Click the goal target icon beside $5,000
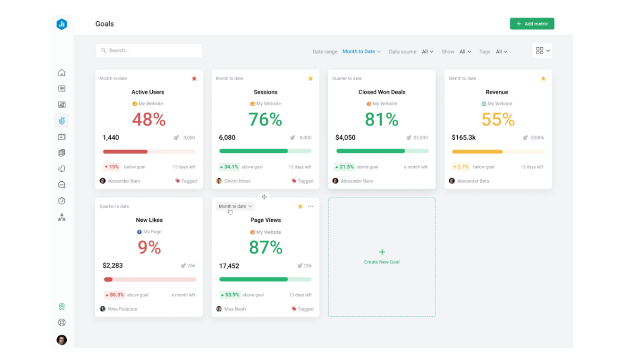The height and width of the screenshot is (362, 644). coord(409,138)
